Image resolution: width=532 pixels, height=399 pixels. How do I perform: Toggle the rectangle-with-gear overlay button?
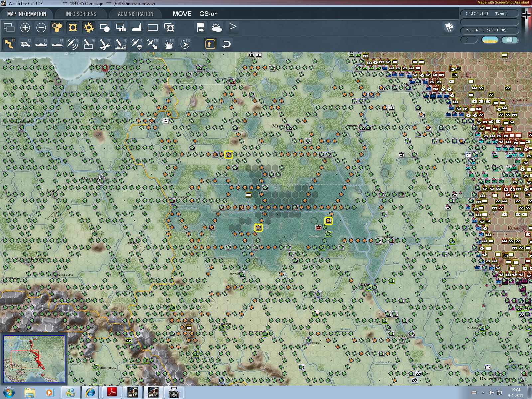coord(169,27)
